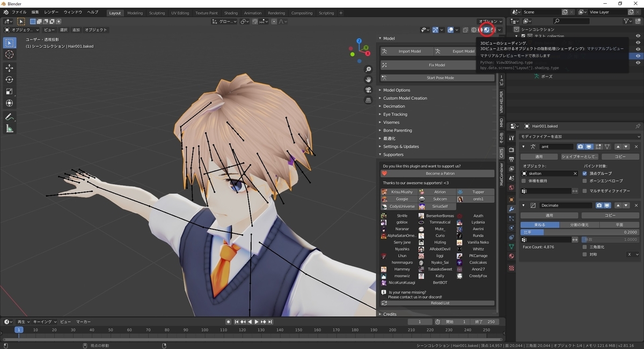This screenshot has width=644, height=349.
Task: Click シェイプキーとして button on amt modifier
Action: coord(579,156)
